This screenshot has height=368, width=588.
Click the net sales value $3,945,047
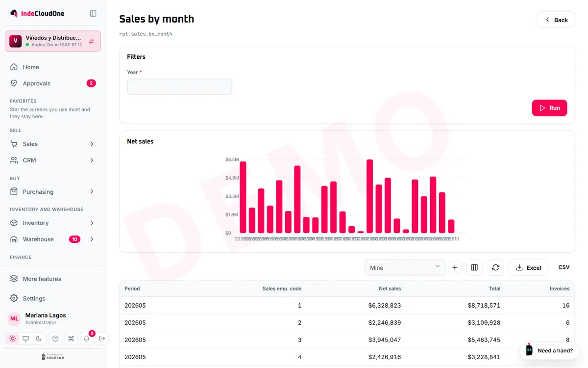(x=385, y=340)
